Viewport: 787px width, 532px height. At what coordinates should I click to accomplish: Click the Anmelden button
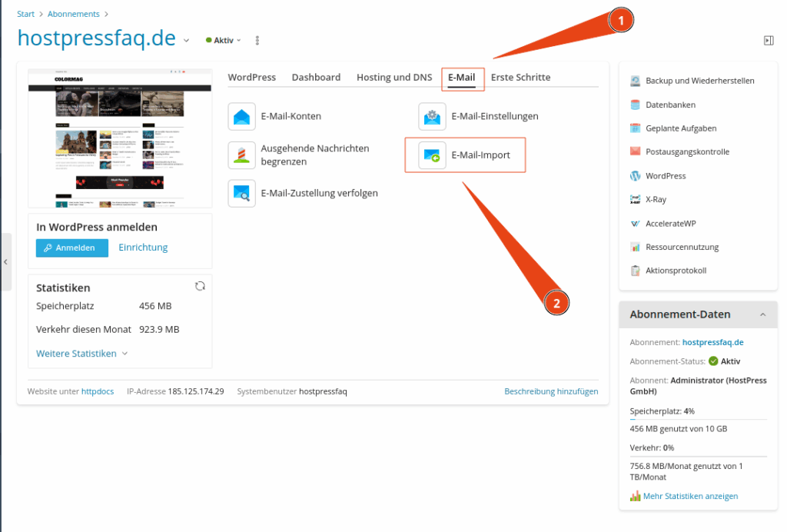point(72,248)
